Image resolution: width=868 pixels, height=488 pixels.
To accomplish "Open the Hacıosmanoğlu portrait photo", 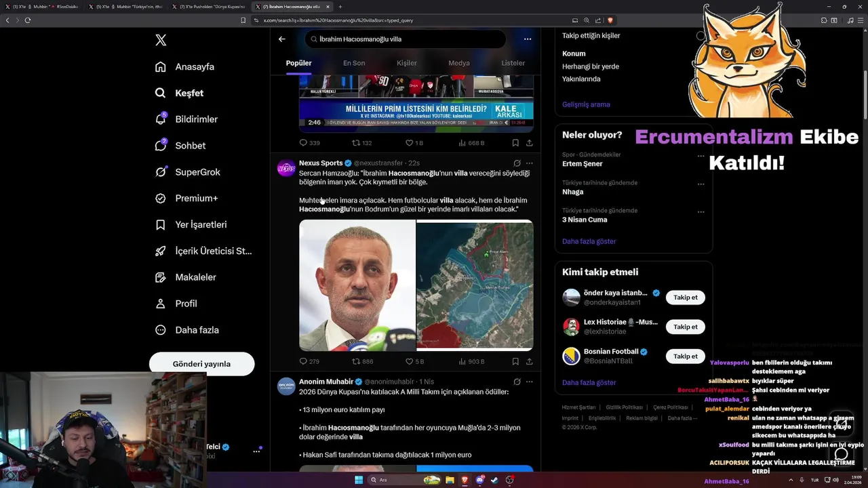I will 357,285.
